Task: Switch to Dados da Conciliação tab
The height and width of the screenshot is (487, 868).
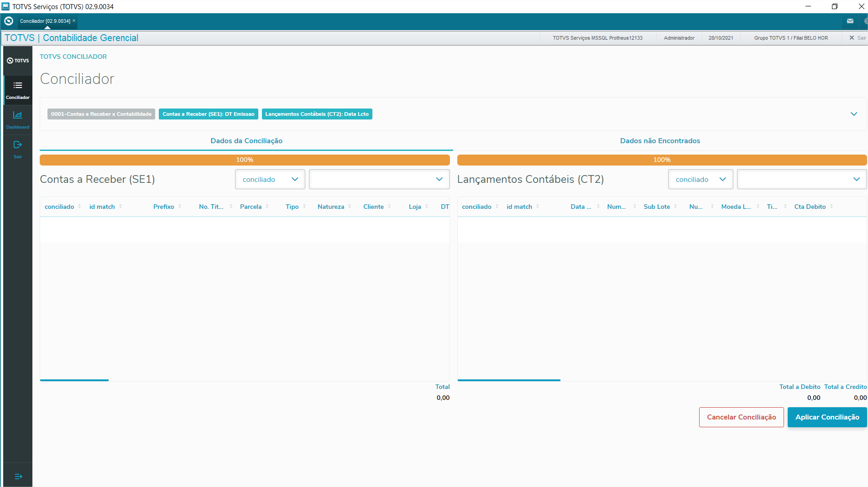Action: click(246, 141)
